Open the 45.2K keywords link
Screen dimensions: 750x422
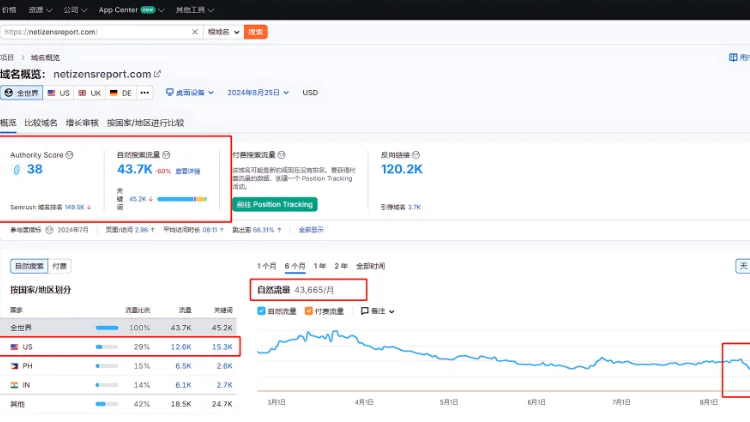coord(138,199)
